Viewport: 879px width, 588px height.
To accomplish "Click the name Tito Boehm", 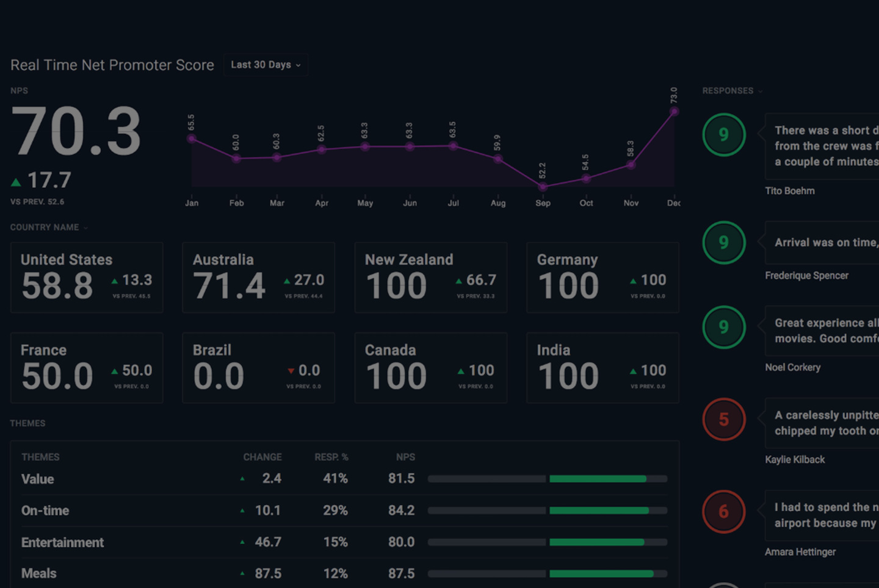I will click(790, 191).
